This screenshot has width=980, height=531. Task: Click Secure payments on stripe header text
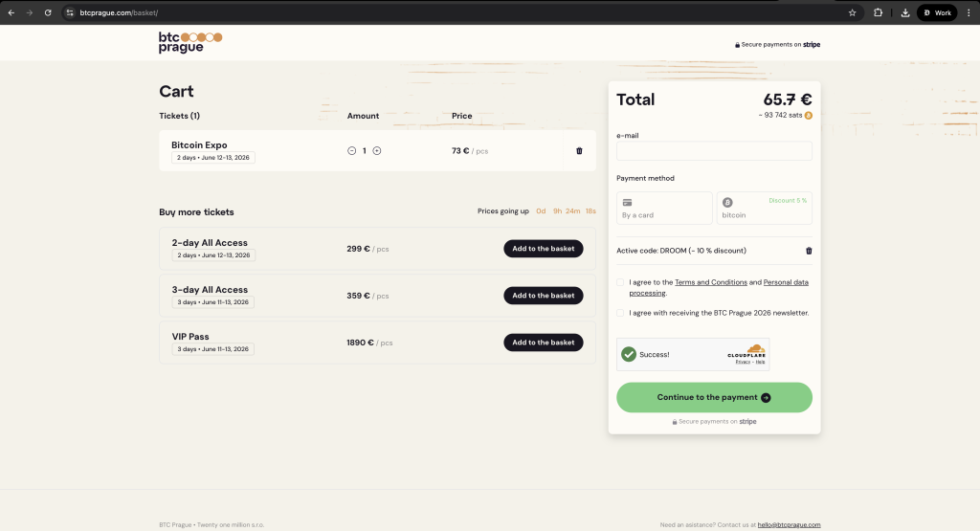[777, 44]
